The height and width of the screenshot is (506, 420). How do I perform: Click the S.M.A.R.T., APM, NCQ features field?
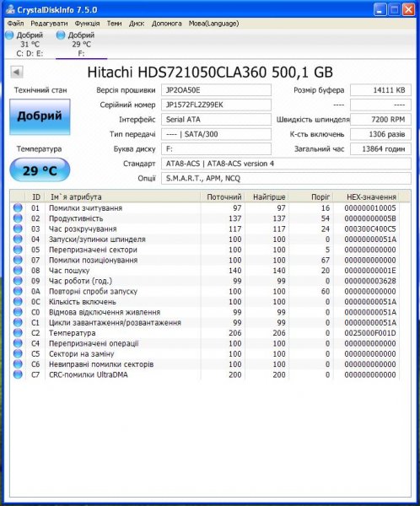[286, 178]
